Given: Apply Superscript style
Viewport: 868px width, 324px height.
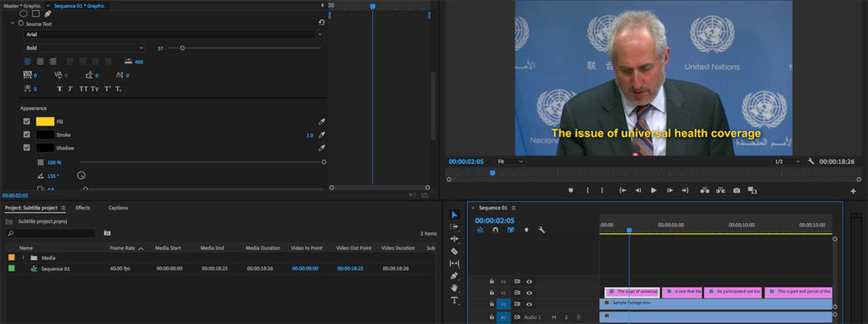Looking at the screenshot, I should 108,88.
